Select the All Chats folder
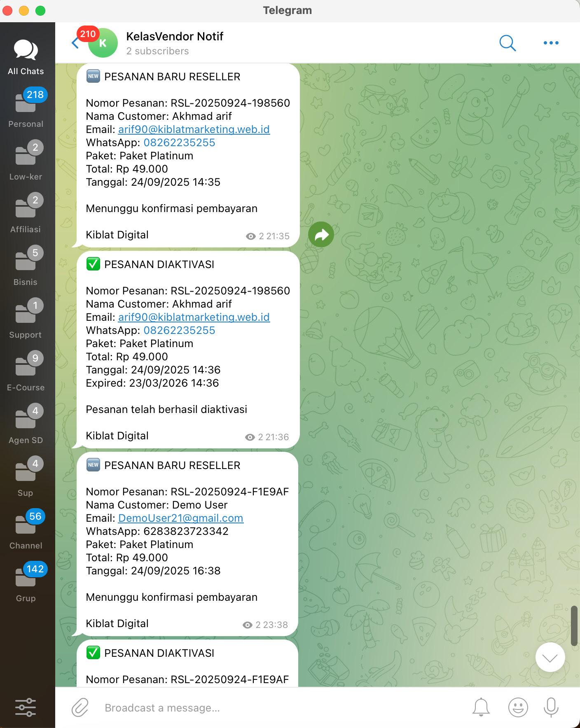This screenshot has height=728, width=580. pyautogui.click(x=26, y=57)
